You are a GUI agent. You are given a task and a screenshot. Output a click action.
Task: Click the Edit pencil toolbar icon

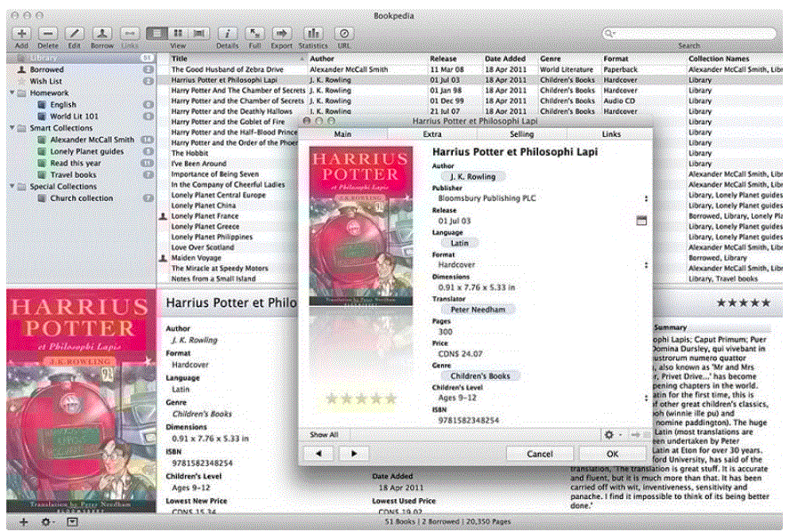tap(75, 34)
